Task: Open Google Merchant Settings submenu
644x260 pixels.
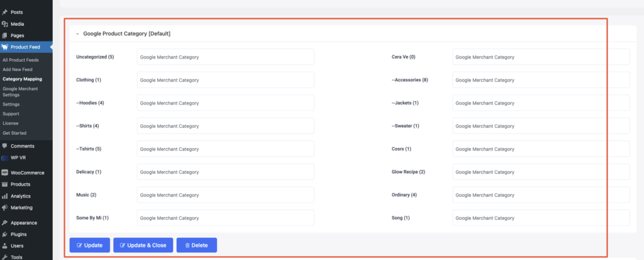Action: [x=20, y=92]
